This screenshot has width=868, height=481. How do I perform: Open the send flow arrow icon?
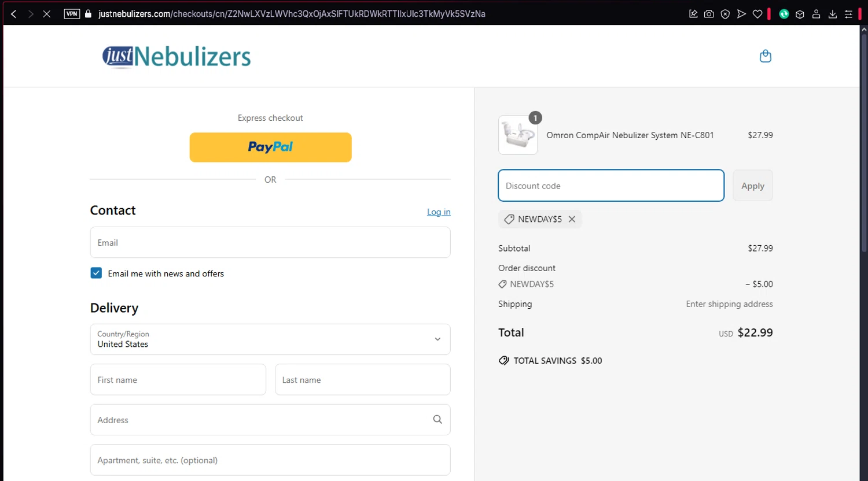coord(741,14)
